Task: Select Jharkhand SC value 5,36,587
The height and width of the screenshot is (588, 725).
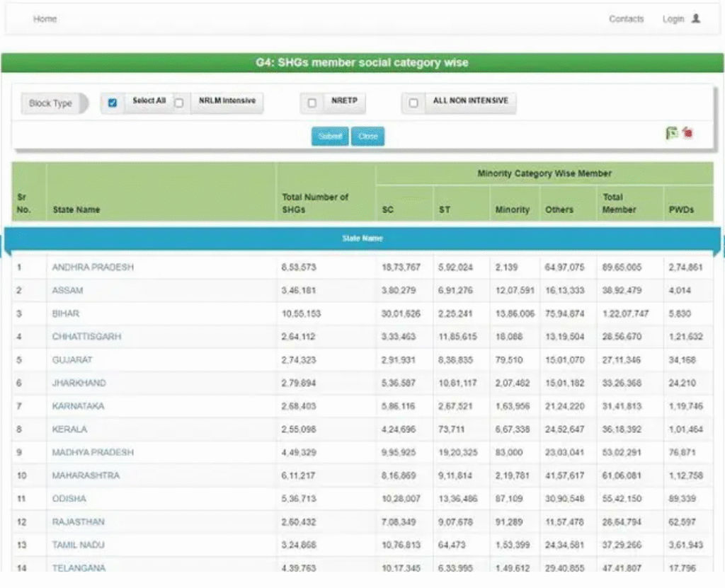Action: click(399, 383)
